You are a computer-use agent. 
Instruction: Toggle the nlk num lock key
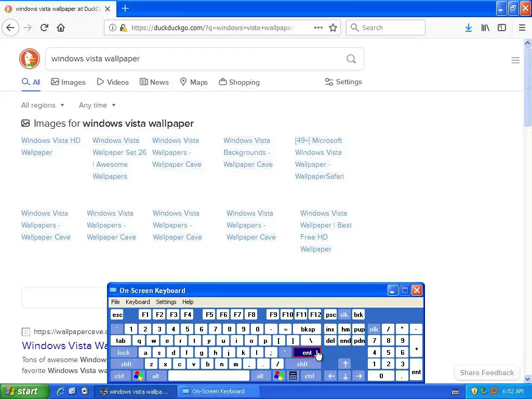pos(374,329)
